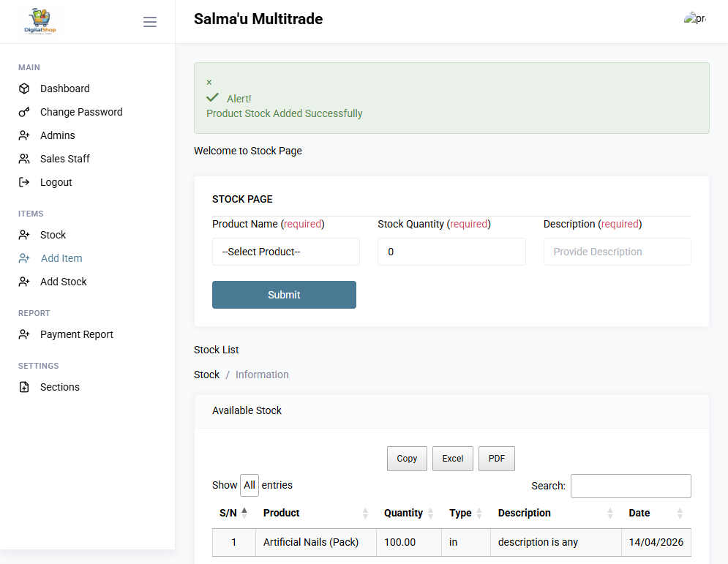728x564 pixels.
Task: Click the 14/04/2026 date cell
Action: tap(656, 542)
